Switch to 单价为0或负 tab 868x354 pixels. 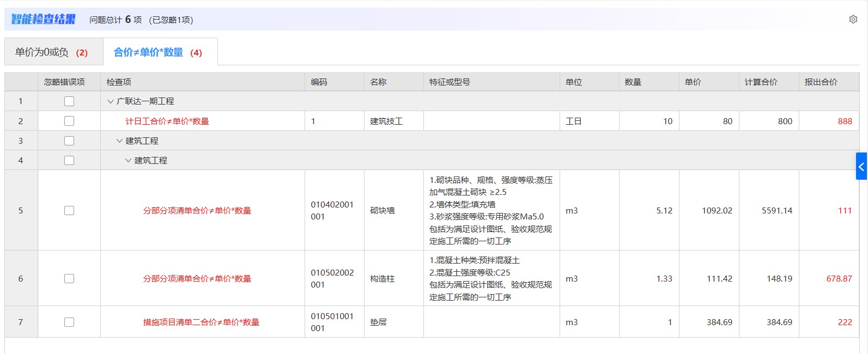click(53, 52)
